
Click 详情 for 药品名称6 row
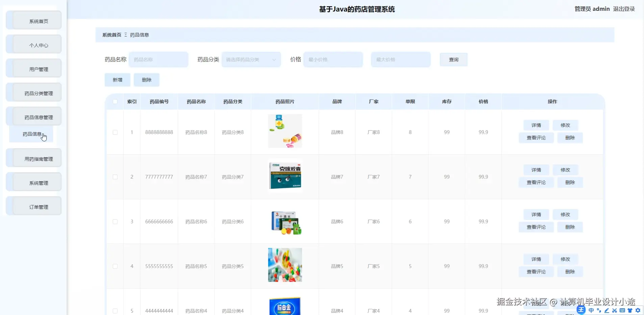pyautogui.click(x=536, y=214)
